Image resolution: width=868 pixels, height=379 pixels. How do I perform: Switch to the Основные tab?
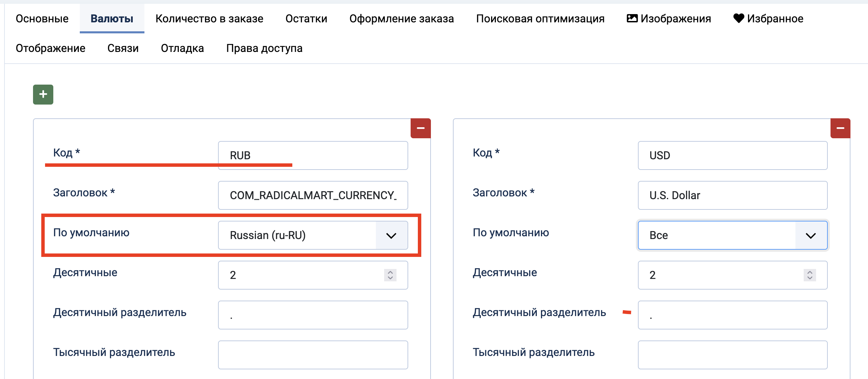point(42,18)
